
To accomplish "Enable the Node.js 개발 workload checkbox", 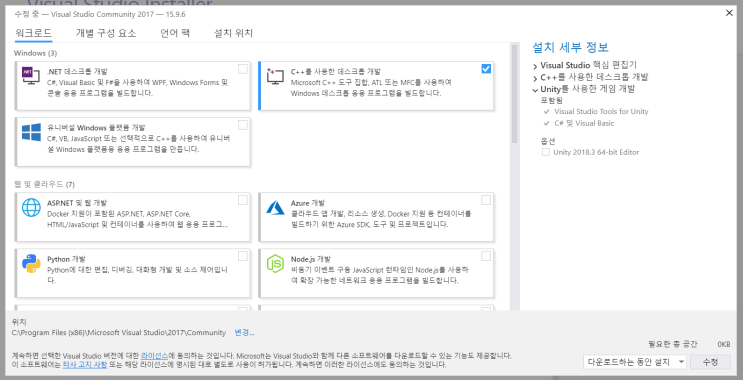I will (486, 256).
